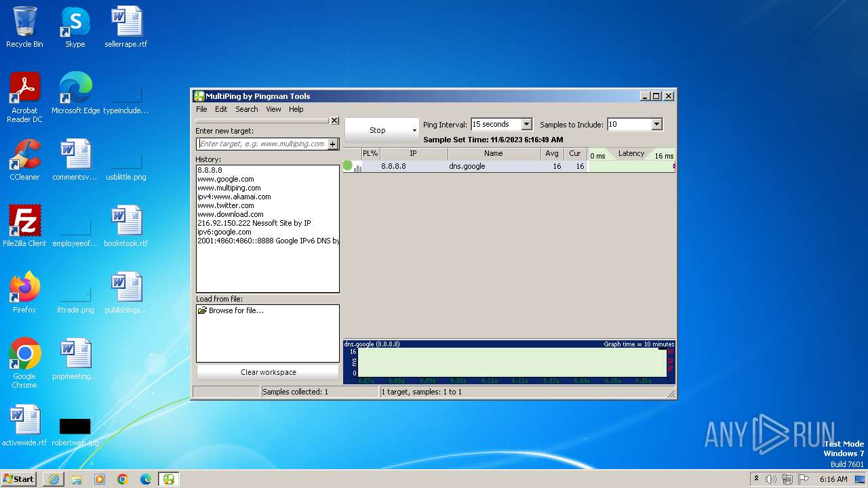Open commentsv... document on desktop
The image size is (868, 488).
(x=75, y=160)
